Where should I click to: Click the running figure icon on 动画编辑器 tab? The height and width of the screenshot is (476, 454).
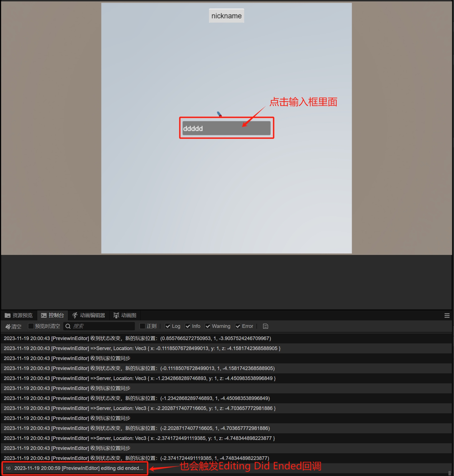pyautogui.click(x=74, y=315)
